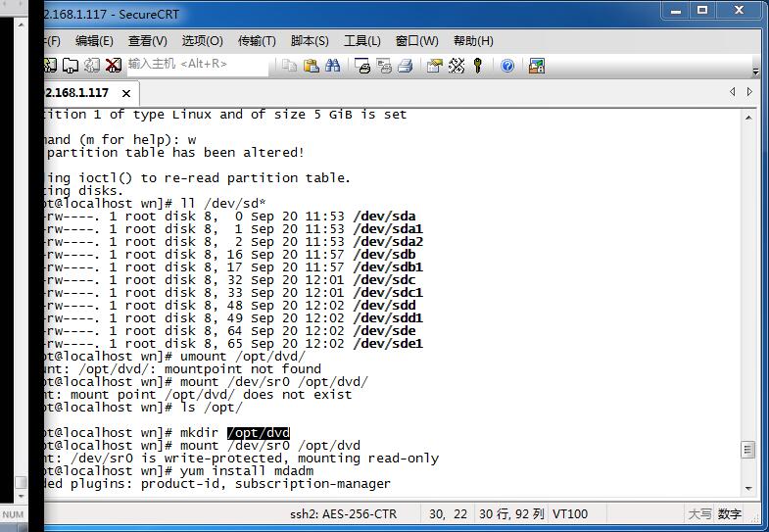Screen dimensions: 769x532
Task: Open the 传输(T) menu
Action: pyautogui.click(x=257, y=41)
